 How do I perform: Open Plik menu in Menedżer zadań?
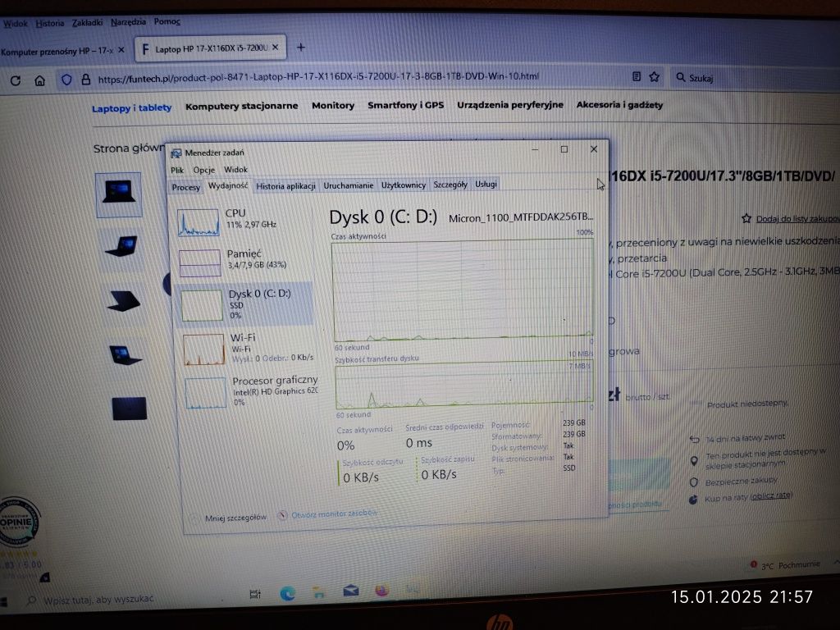[x=177, y=171]
